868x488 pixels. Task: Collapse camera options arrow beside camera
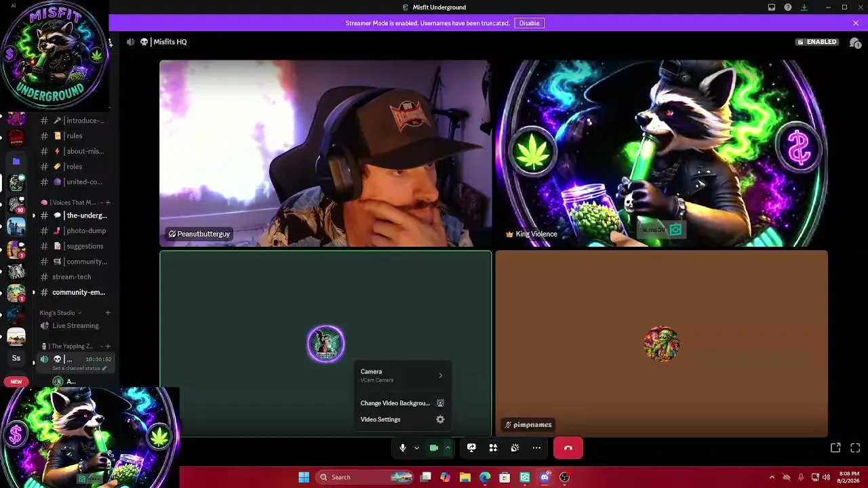click(x=448, y=448)
